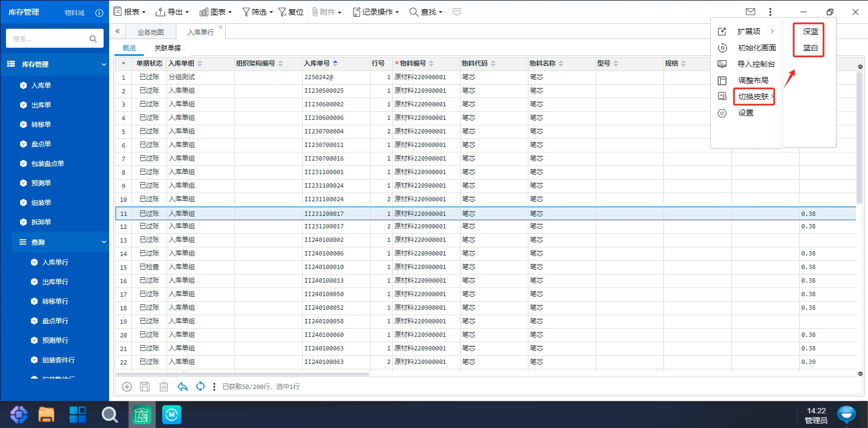868x428 pixels.
Task: Open the file explorer taskbar icon
Action: click(x=46, y=415)
